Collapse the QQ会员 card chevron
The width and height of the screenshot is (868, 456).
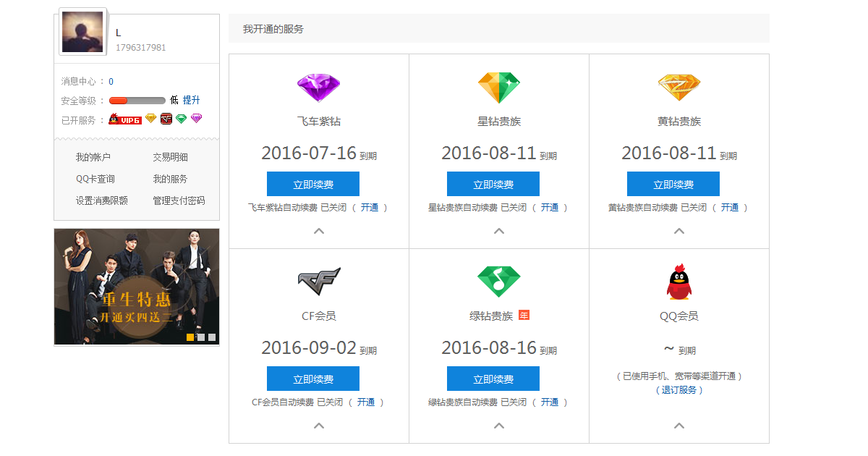point(679,426)
